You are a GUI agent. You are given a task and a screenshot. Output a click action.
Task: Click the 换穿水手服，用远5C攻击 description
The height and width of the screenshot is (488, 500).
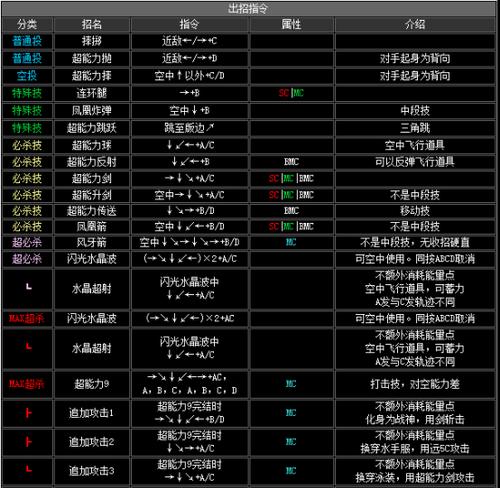415,449
